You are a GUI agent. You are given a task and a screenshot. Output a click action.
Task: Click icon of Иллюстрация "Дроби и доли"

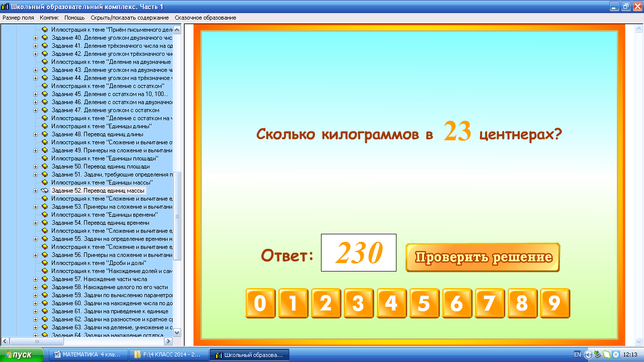coord(44,263)
